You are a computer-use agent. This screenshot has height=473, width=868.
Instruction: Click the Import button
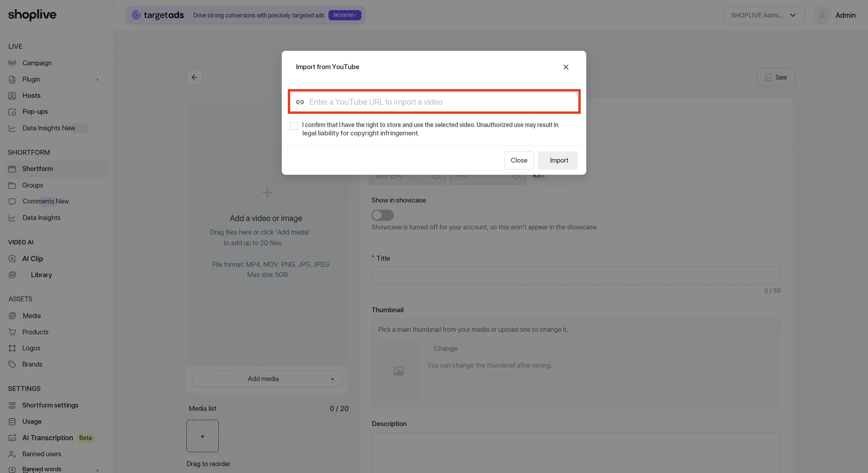pos(558,160)
